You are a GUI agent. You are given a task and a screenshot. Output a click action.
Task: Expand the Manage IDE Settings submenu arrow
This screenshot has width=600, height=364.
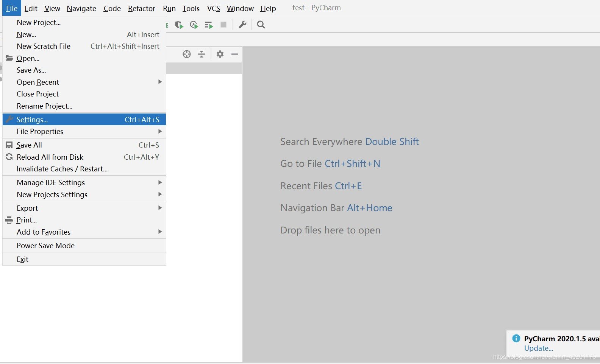[x=160, y=182]
